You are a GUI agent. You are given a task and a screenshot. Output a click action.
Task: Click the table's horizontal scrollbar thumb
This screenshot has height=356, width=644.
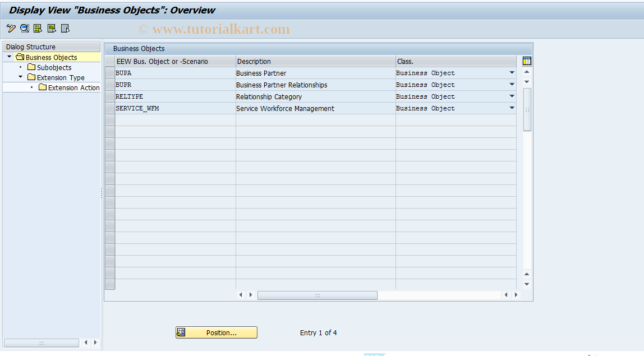pyautogui.click(x=317, y=295)
